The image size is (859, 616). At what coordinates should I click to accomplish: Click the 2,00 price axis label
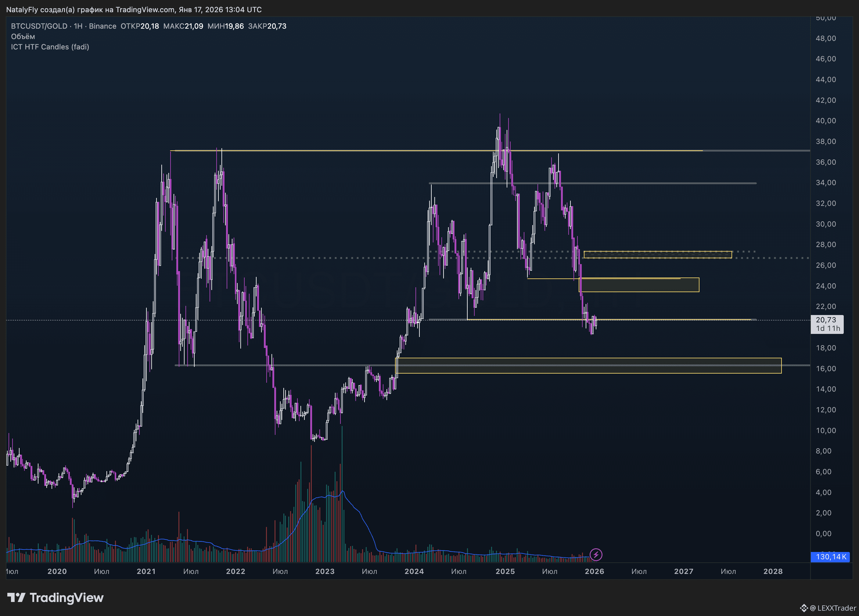(x=823, y=513)
